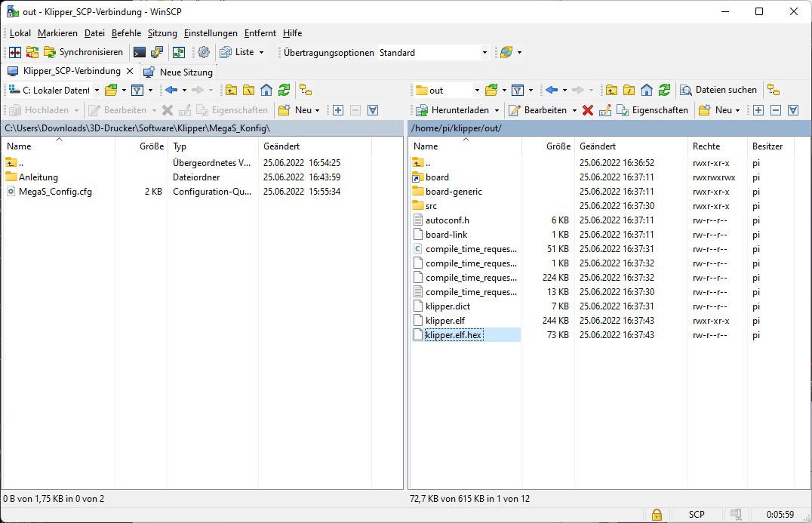
Task: Select the klipper.elf file
Action: click(445, 321)
